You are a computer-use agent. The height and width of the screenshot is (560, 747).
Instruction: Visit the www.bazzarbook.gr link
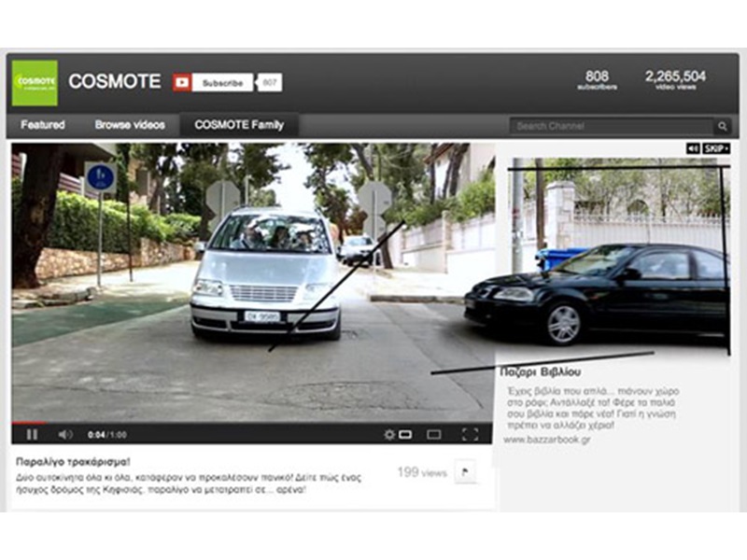click(x=547, y=440)
